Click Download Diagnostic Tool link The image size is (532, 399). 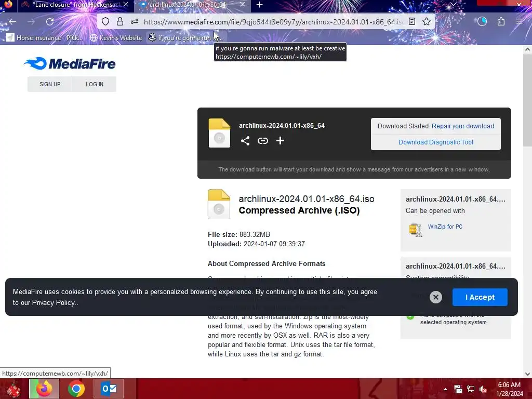point(436,142)
